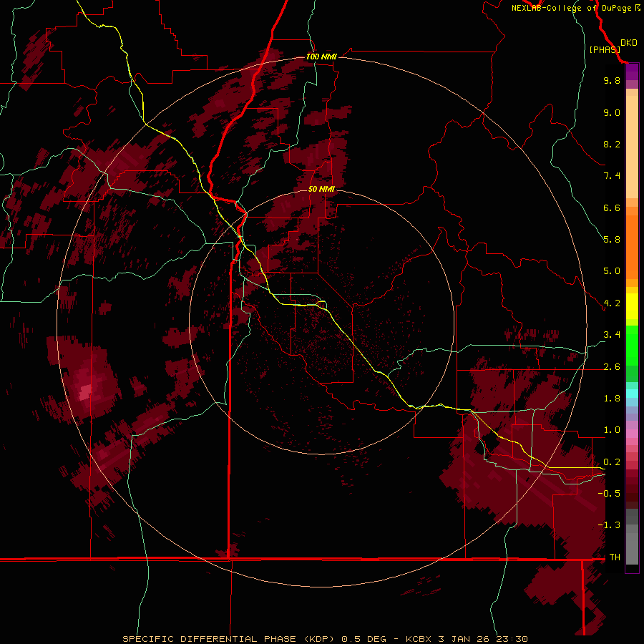
Task: Click the [PHAS] legend heading
Action: pyautogui.click(x=604, y=49)
